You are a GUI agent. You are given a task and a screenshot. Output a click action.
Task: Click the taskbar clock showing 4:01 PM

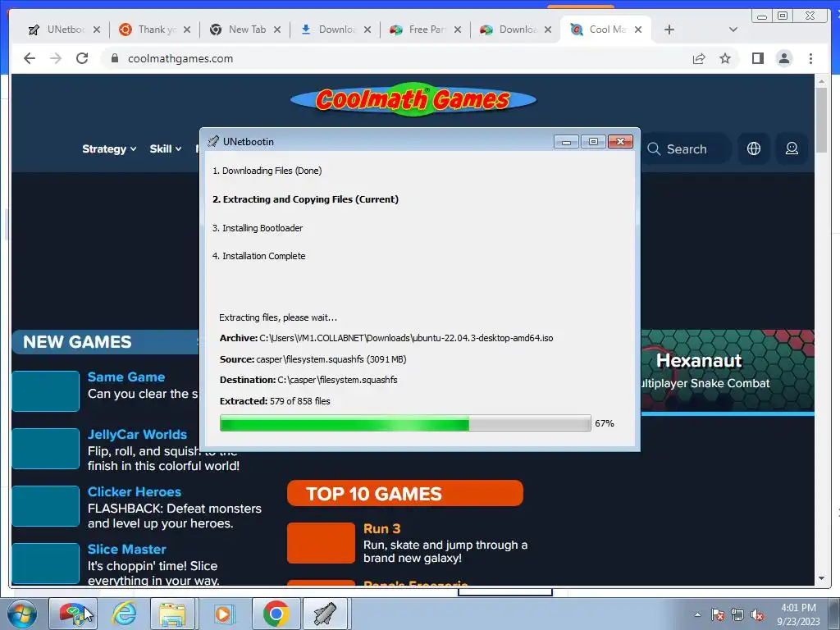pyautogui.click(x=798, y=614)
